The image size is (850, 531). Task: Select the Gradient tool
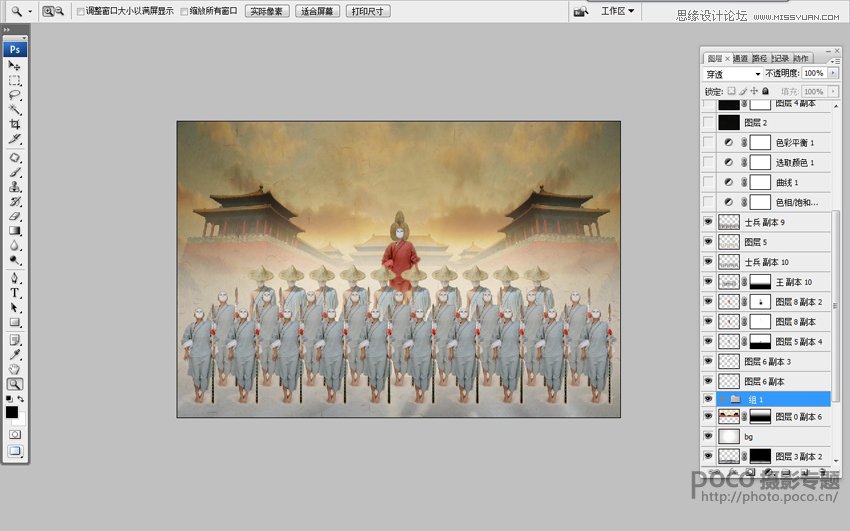click(x=15, y=231)
